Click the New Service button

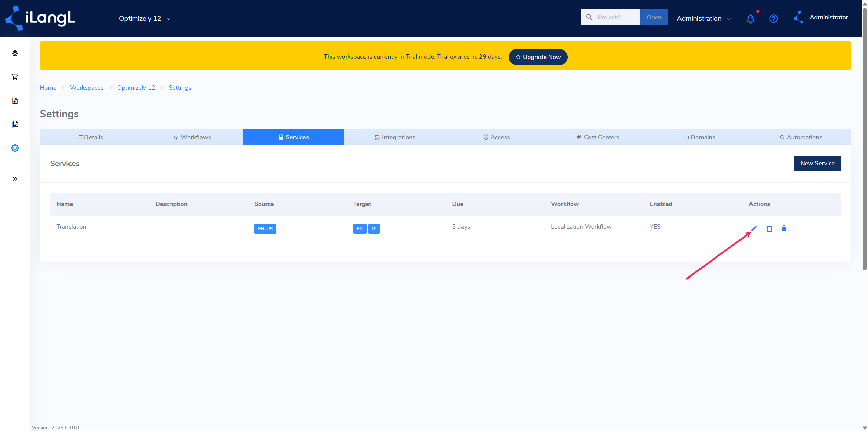[x=817, y=164]
